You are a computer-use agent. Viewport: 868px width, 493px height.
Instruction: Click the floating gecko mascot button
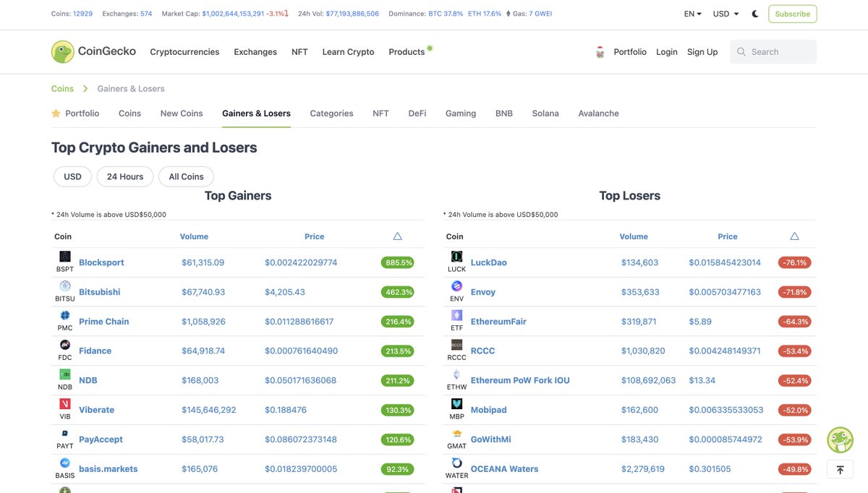(x=840, y=440)
